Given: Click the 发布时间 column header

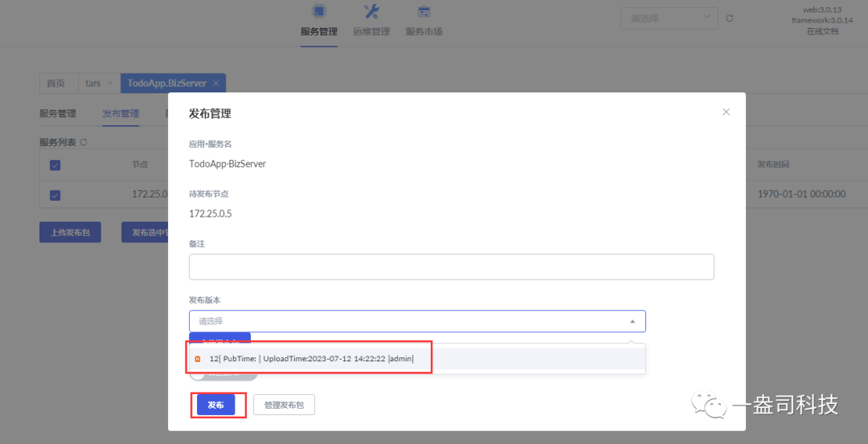Looking at the screenshot, I should coord(773,165).
